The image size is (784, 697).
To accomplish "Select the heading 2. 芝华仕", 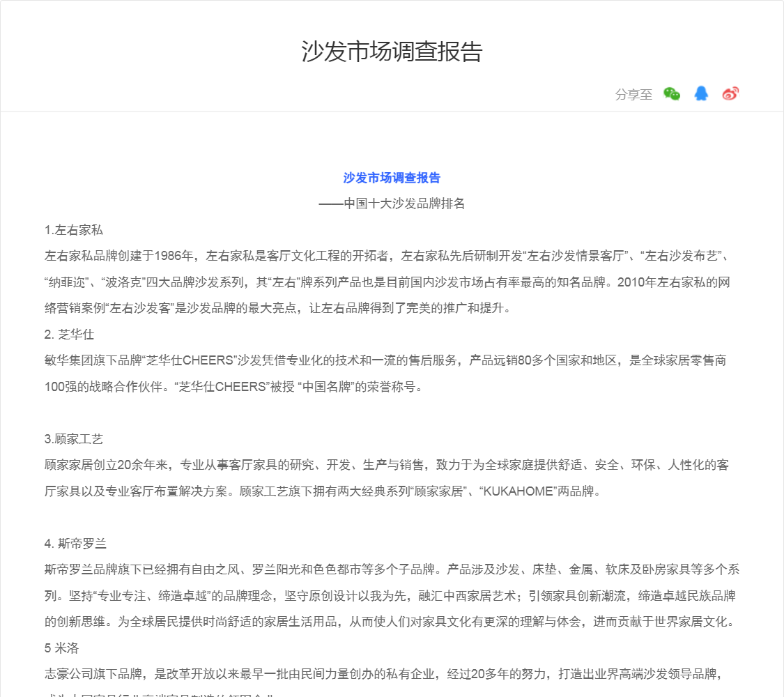I will 69,335.
